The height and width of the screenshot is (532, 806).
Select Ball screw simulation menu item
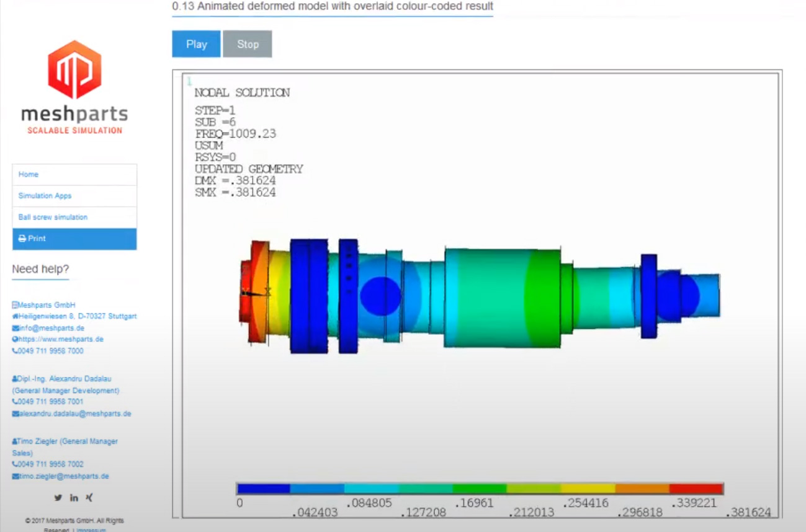pos(53,217)
